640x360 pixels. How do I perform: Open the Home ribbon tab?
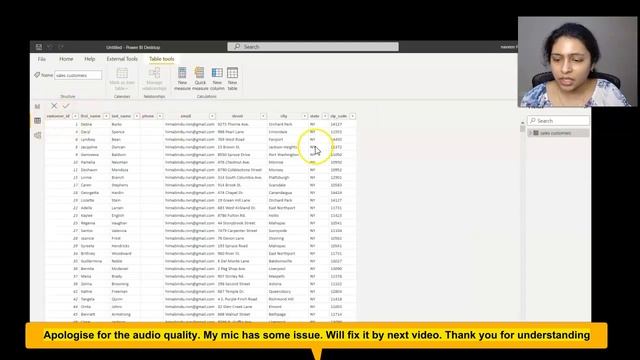coord(66,59)
